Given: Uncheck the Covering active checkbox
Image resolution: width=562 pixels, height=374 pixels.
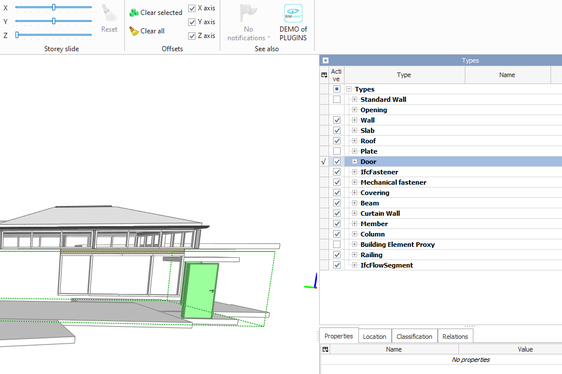Looking at the screenshot, I should (x=337, y=193).
